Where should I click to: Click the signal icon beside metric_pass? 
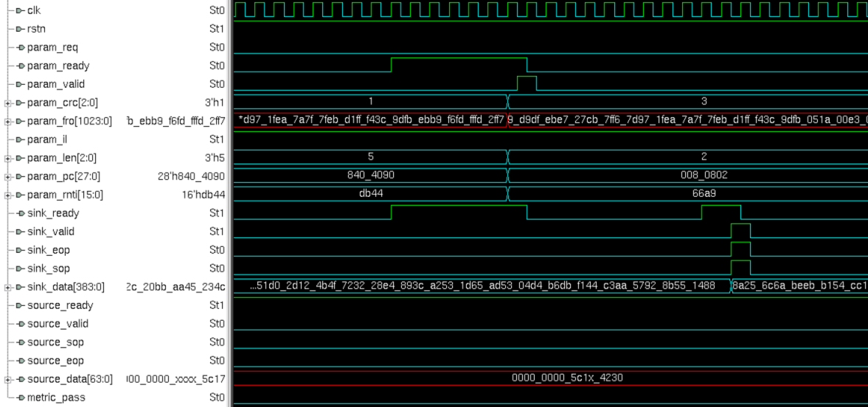tap(20, 397)
